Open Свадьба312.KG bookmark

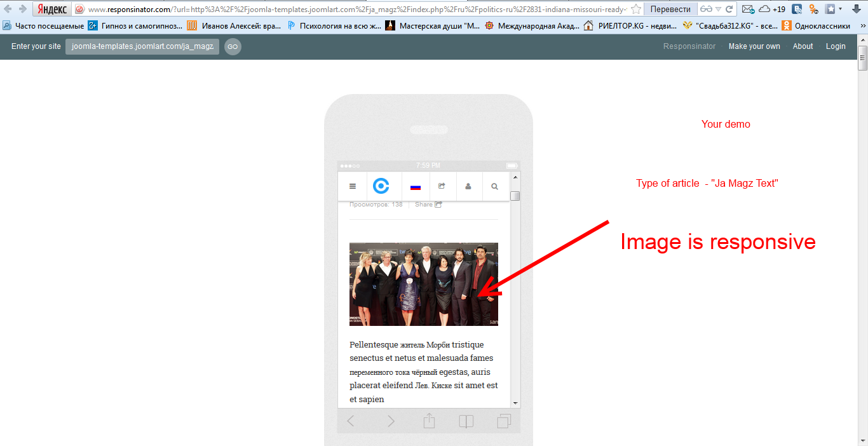coord(730,26)
